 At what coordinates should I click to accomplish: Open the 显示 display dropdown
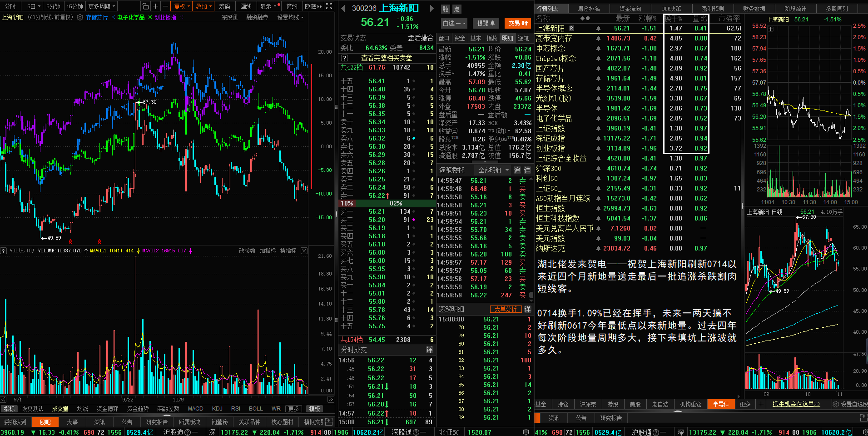point(268,6)
